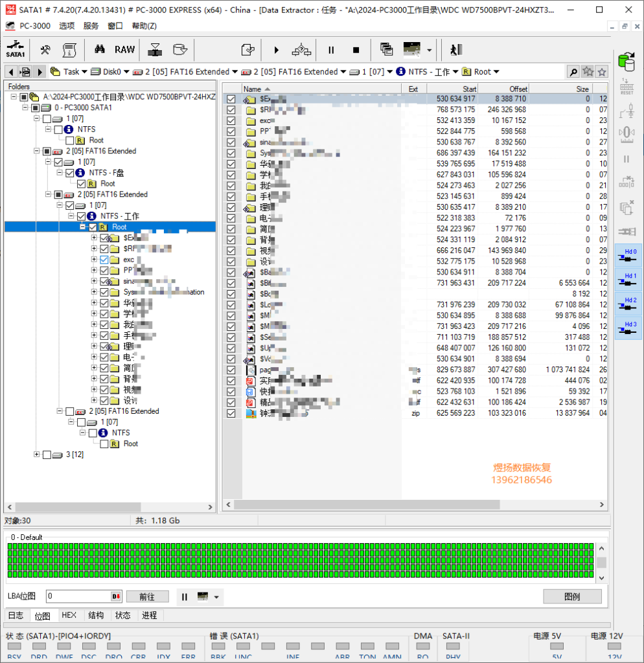Click the LBA位图 input field

pos(84,596)
